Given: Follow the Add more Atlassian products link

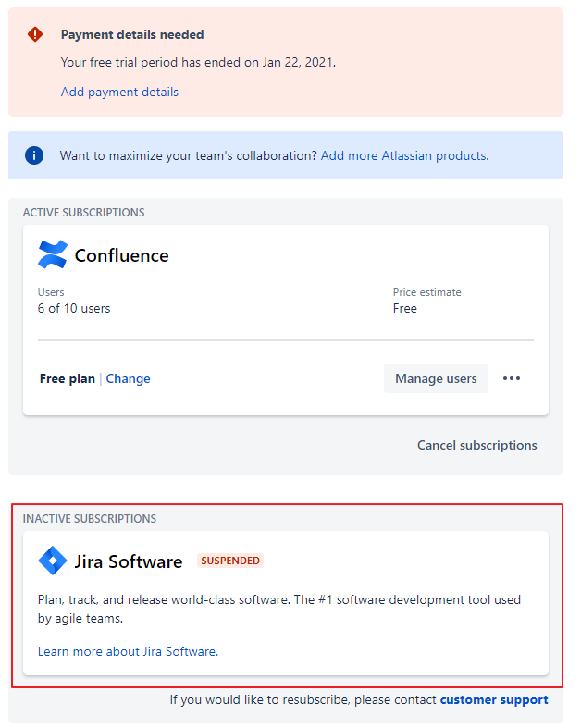Looking at the screenshot, I should tap(402, 155).
